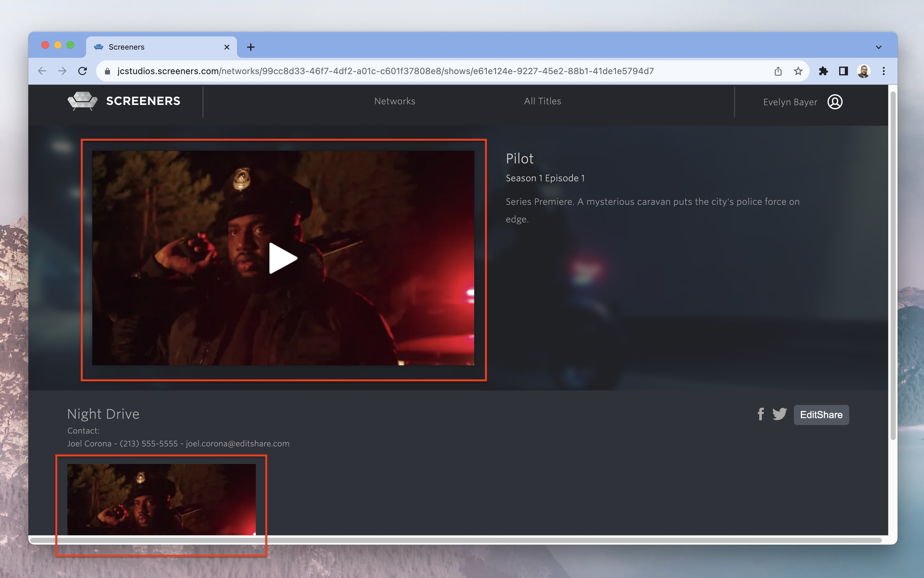The height and width of the screenshot is (578, 924).
Task: Click the Pilot episode title
Action: point(520,159)
